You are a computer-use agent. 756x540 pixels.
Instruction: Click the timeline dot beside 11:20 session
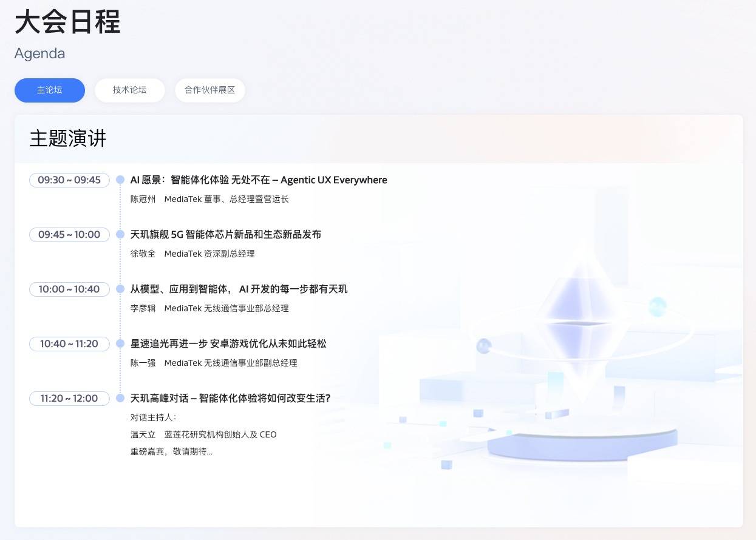[x=120, y=398]
